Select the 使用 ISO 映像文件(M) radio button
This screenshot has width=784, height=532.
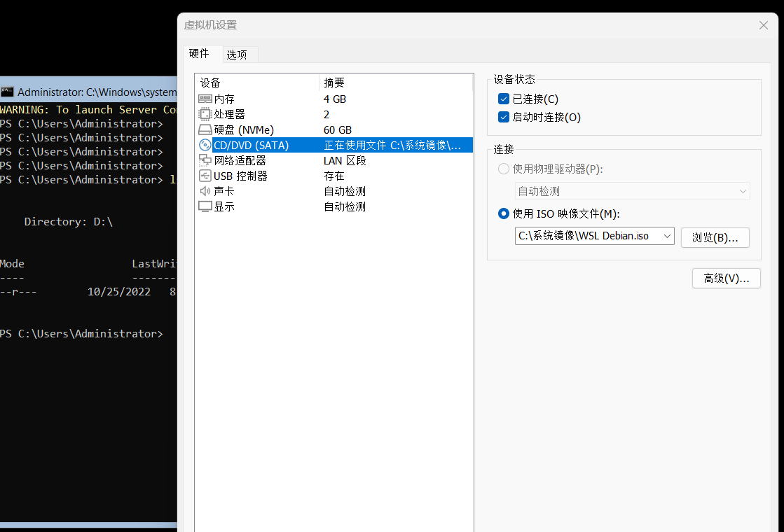point(504,213)
